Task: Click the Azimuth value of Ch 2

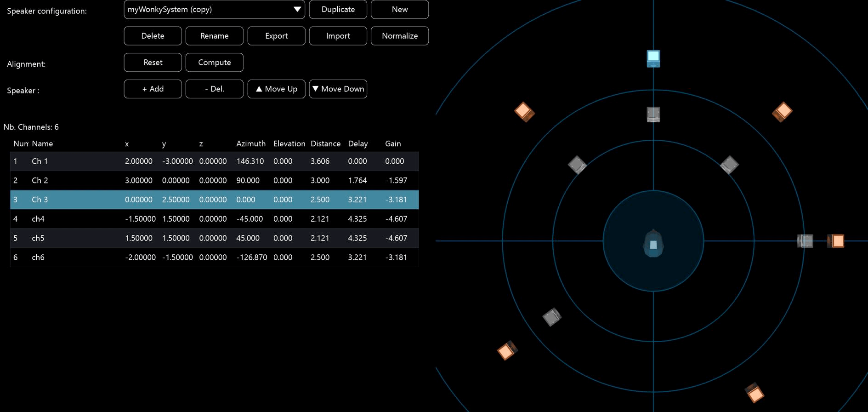Action: pyautogui.click(x=248, y=181)
